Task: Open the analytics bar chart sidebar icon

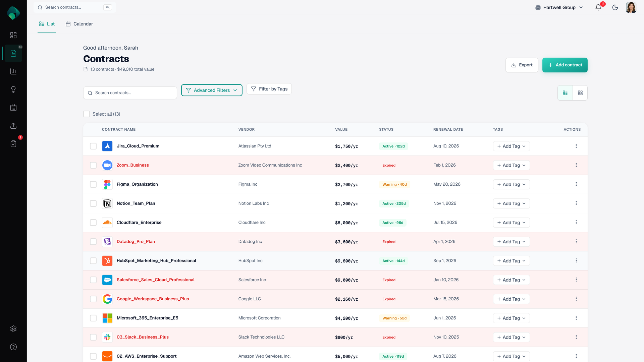Action: coord(13,71)
